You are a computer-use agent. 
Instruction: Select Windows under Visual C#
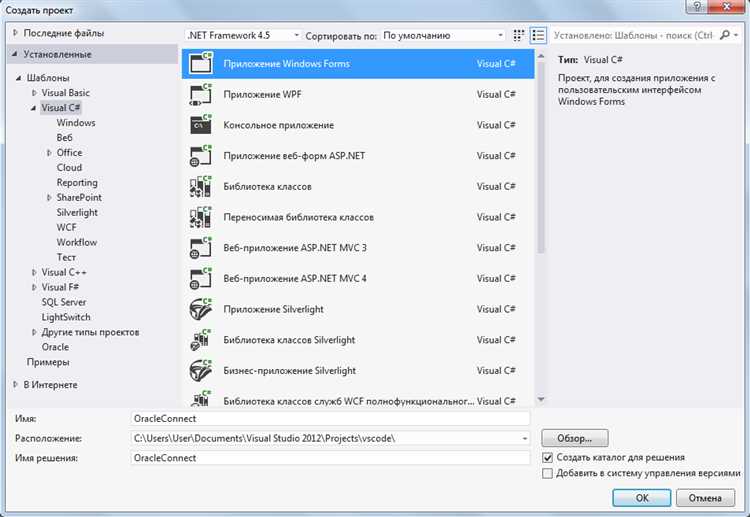(76, 122)
